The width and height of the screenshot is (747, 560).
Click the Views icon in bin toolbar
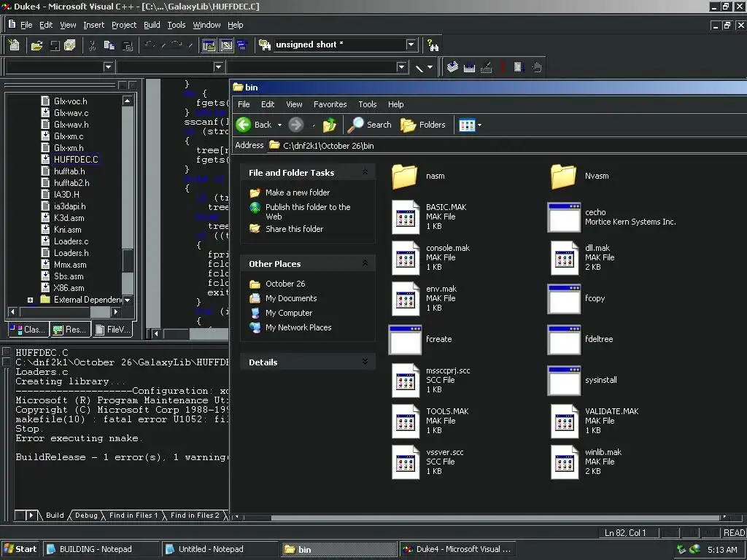[x=466, y=125]
